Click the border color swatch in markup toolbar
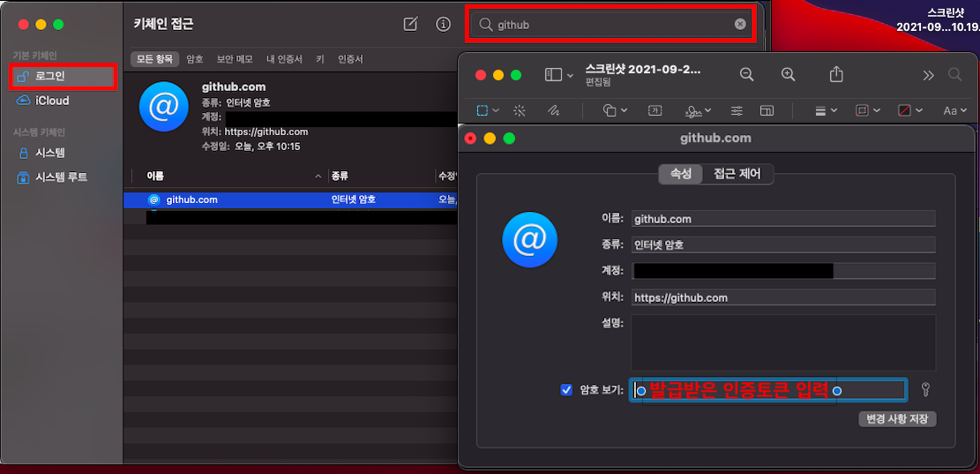 coord(862,110)
